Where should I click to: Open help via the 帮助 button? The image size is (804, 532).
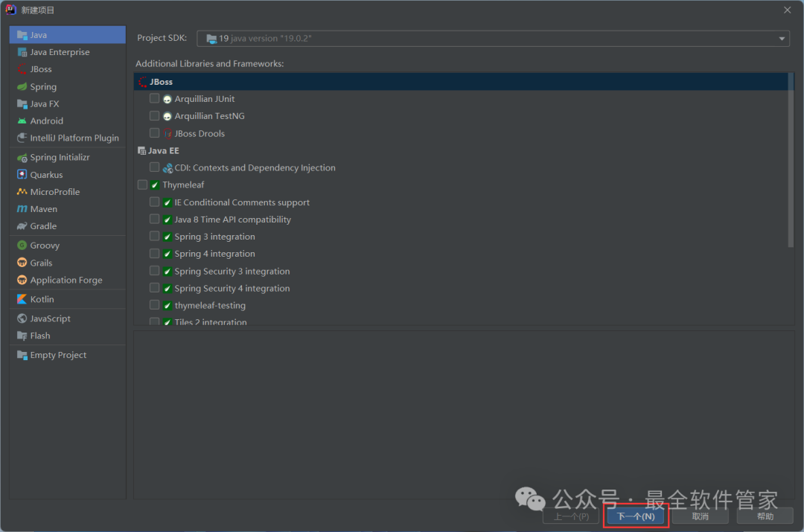click(765, 516)
